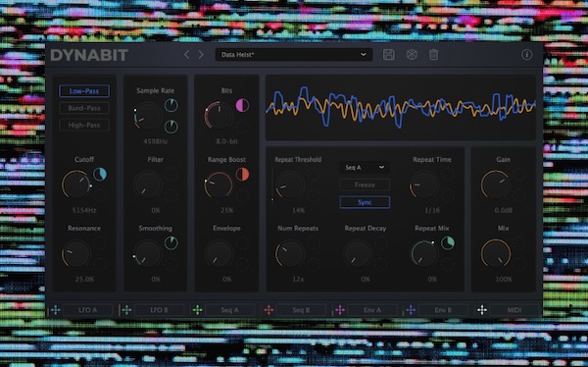
Task: Click the 25.0% resonance value
Action: click(x=84, y=279)
